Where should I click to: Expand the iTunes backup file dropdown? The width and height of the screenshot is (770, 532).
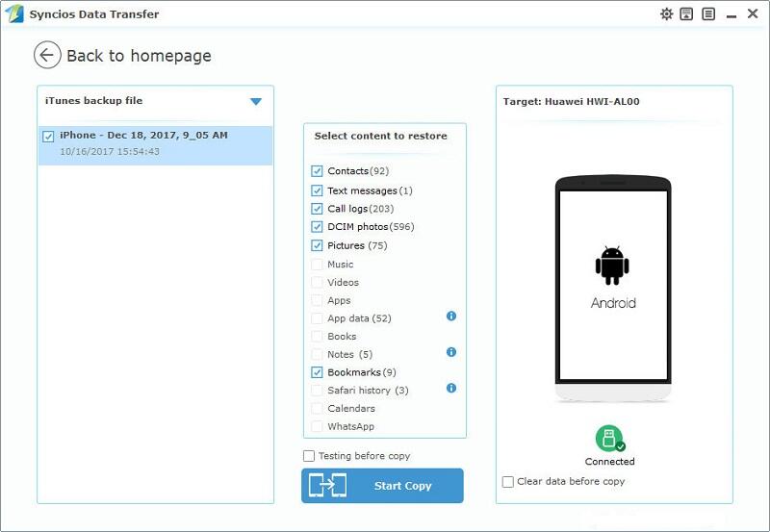256,101
